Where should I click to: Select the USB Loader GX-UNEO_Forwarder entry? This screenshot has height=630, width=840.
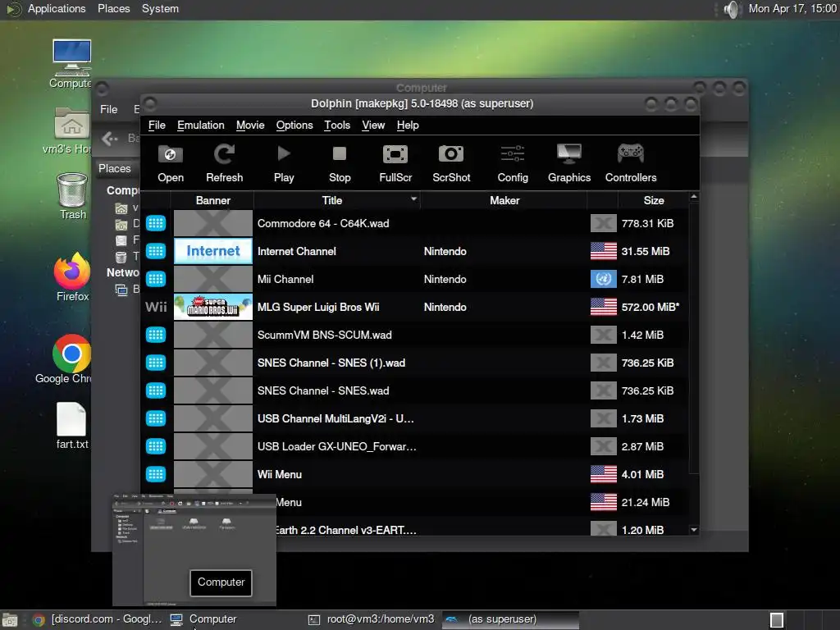(x=336, y=446)
